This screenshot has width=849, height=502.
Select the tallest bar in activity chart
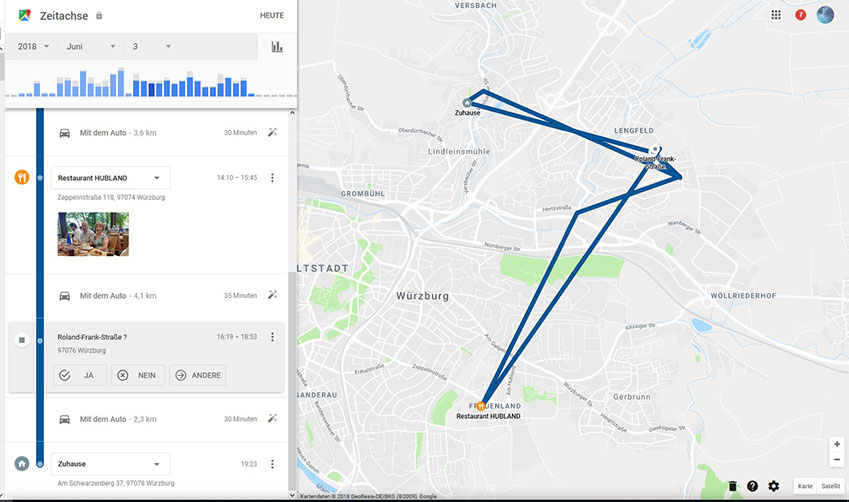[121, 82]
